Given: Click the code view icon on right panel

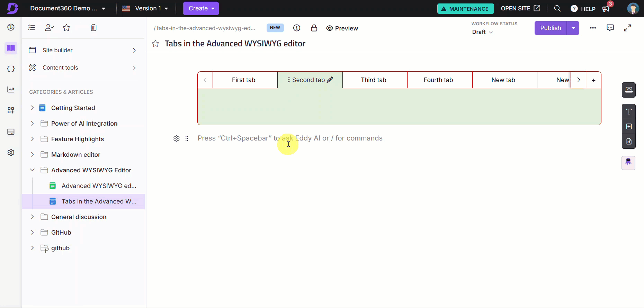Looking at the screenshot, I should click(629, 90).
